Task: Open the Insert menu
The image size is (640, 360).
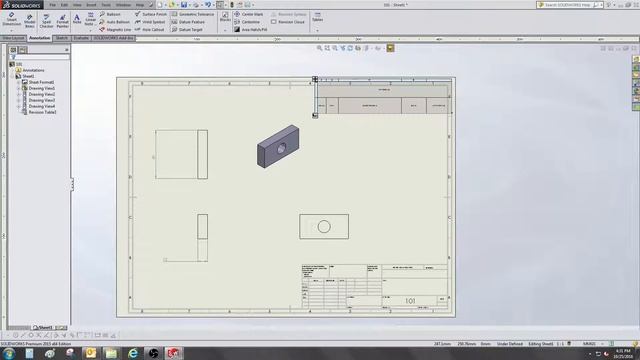Action: [x=91, y=5]
